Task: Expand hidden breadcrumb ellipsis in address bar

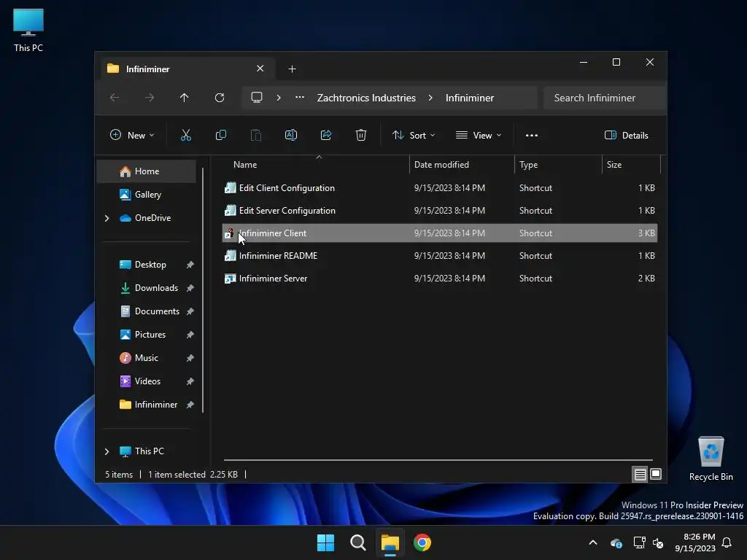Action: (300, 97)
